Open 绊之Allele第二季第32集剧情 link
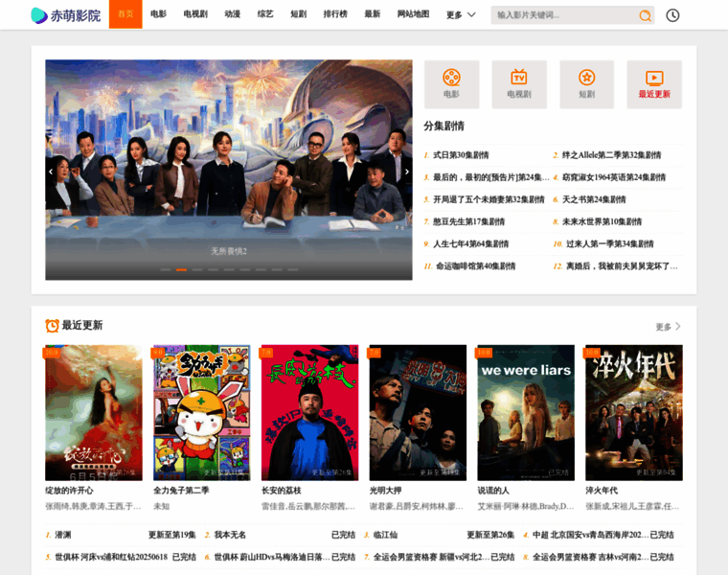Viewport: 728px width, 575px height. click(611, 155)
